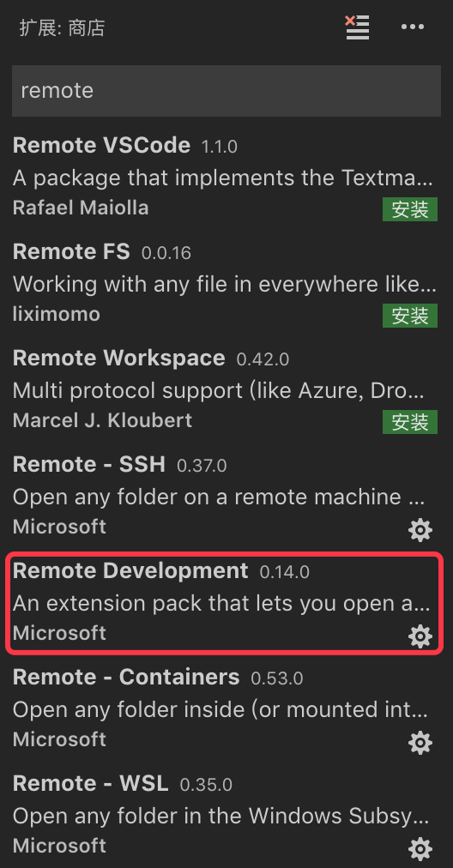This screenshot has height=868, width=453.
Task: Open the gear menu for Remote Development
Action: click(420, 636)
